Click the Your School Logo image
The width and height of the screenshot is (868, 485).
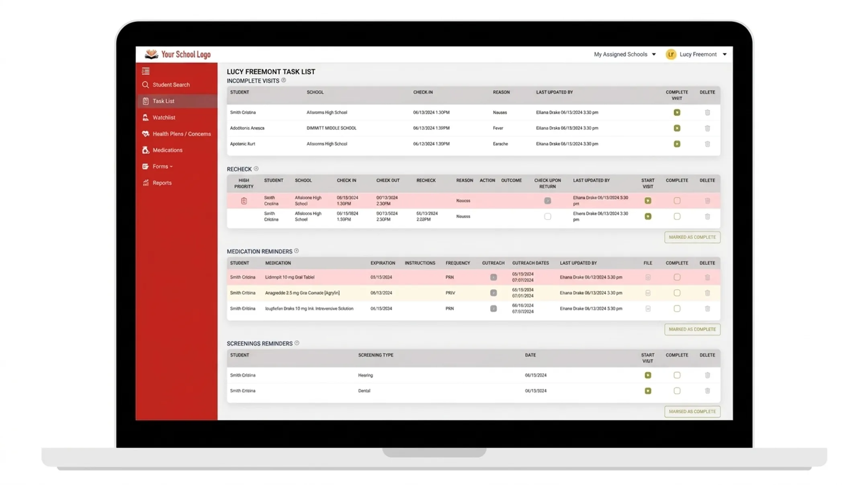tap(178, 54)
